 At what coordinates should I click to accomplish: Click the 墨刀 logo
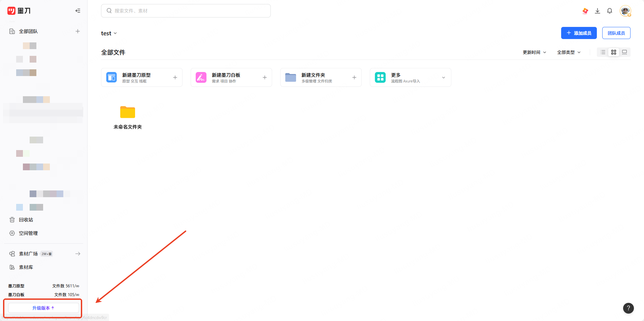point(19,11)
